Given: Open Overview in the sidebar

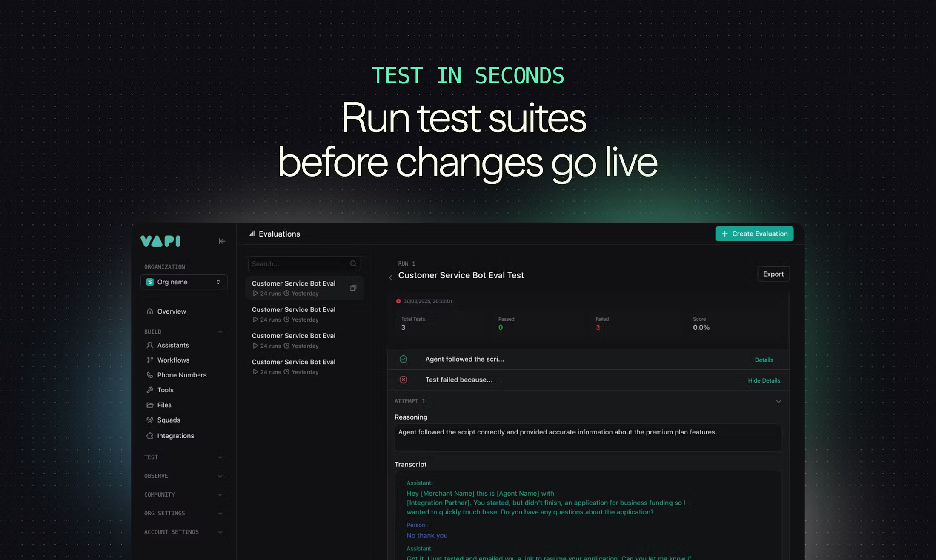Looking at the screenshot, I should click(x=172, y=311).
